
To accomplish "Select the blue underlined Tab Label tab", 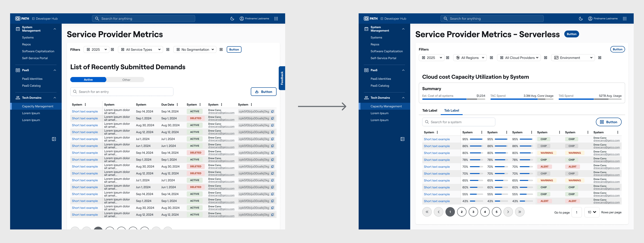I will [451, 110].
